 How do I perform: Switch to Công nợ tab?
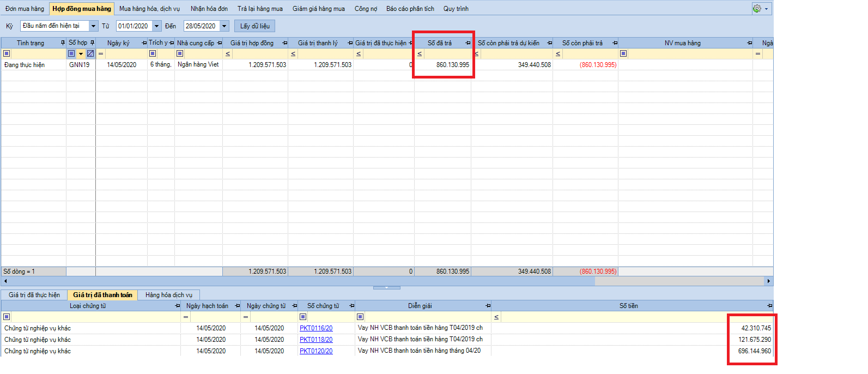(366, 9)
